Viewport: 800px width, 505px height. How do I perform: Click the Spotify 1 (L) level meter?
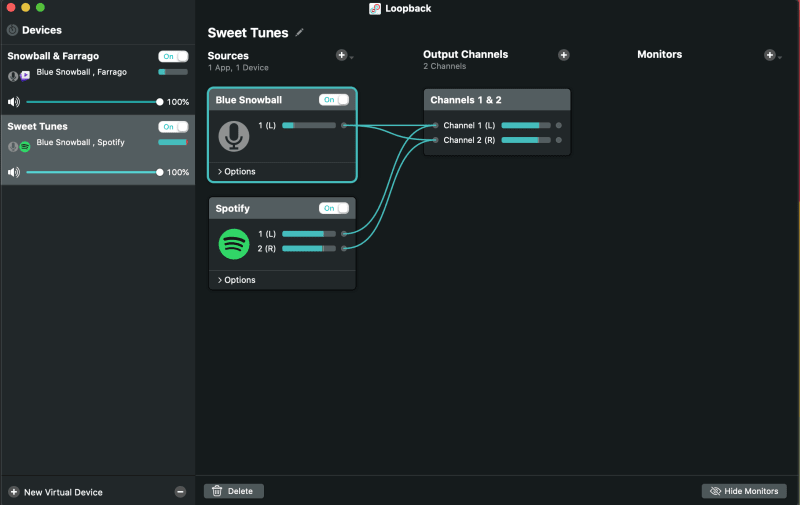309,234
